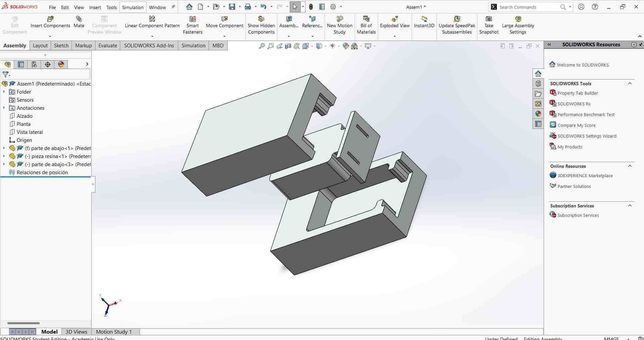This screenshot has width=644, height=340.
Task: Open Bill of Materials
Action: pyautogui.click(x=366, y=25)
